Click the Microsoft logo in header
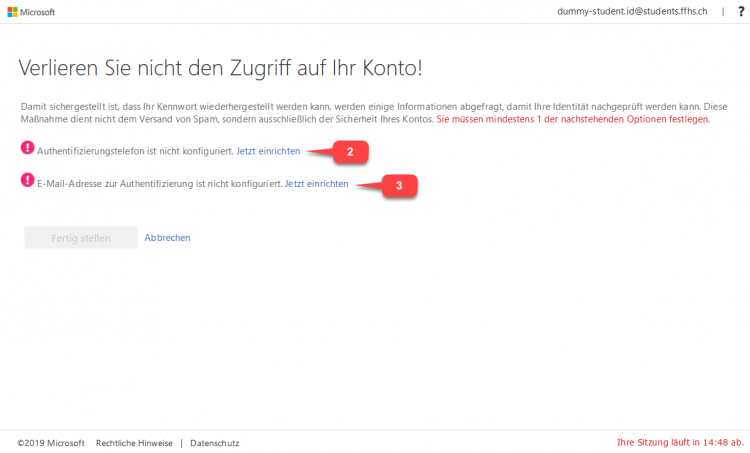This screenshot has height=453, width=750. click(31, 12)
